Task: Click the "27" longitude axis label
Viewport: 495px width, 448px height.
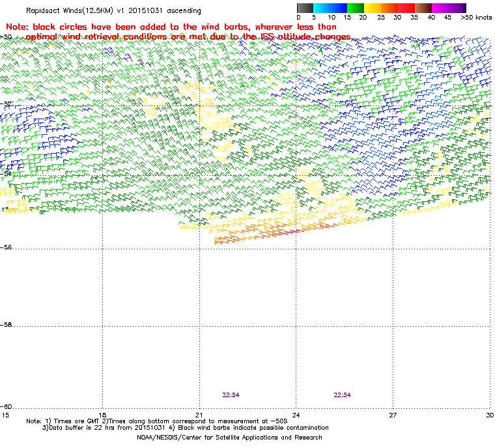Action: tap(393, 415)
